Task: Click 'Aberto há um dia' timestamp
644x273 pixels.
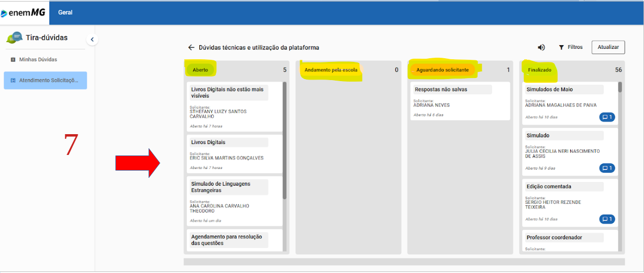Action: (x=205, y=220)
